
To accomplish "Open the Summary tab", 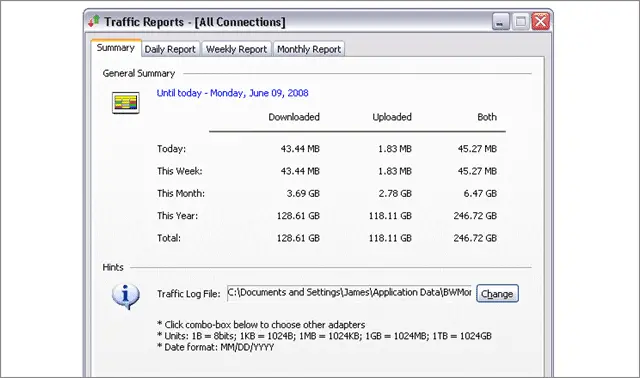I will 116,48.
